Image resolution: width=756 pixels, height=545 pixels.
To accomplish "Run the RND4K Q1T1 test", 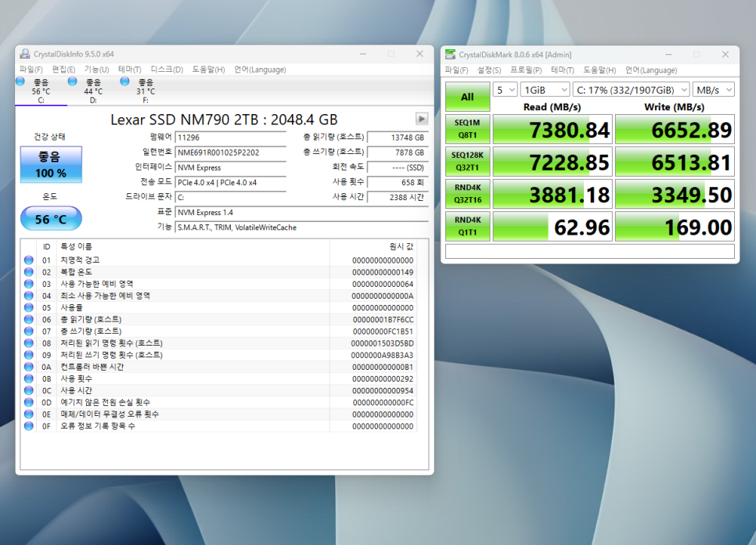I will coord(468,226).
